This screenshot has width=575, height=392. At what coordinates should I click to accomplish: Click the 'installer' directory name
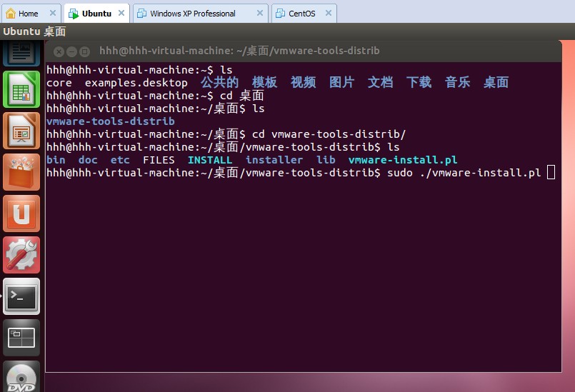click(x=274, y=160)
